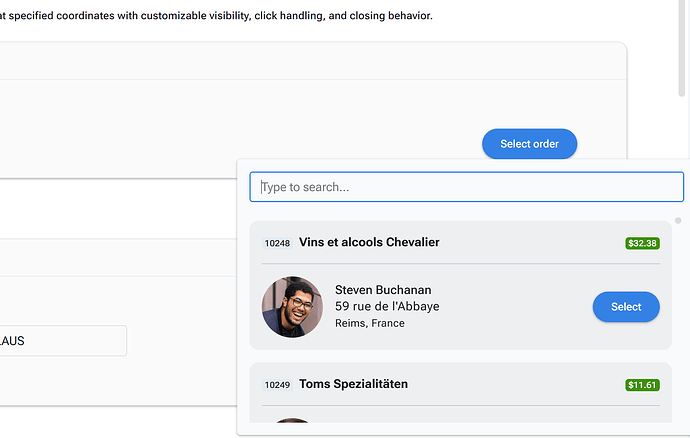This screenshot has width=690, height=438.
Task: Click the page vertical scrollbar
Action: 682,48
